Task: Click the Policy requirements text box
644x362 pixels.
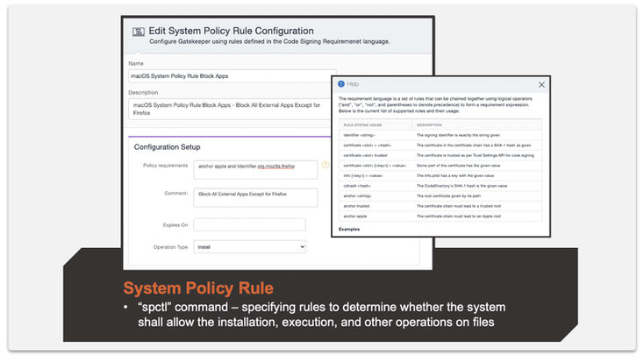Action: [255, 169]
